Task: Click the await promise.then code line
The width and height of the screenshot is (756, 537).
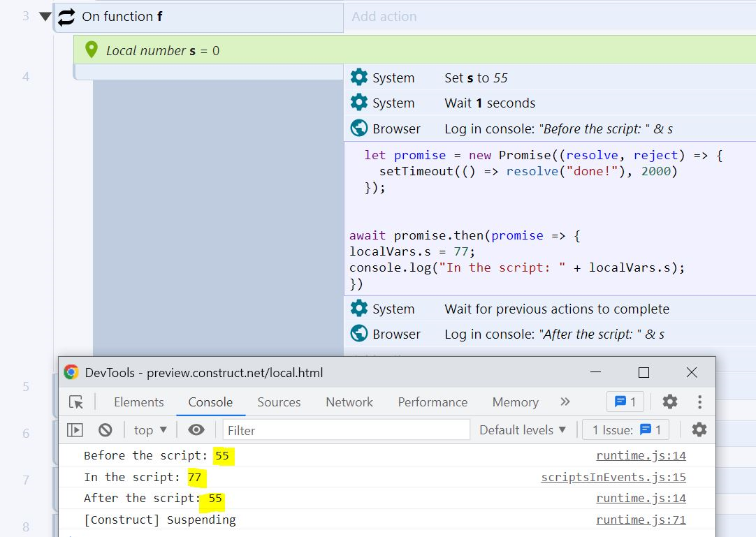Action: (465, 236)
